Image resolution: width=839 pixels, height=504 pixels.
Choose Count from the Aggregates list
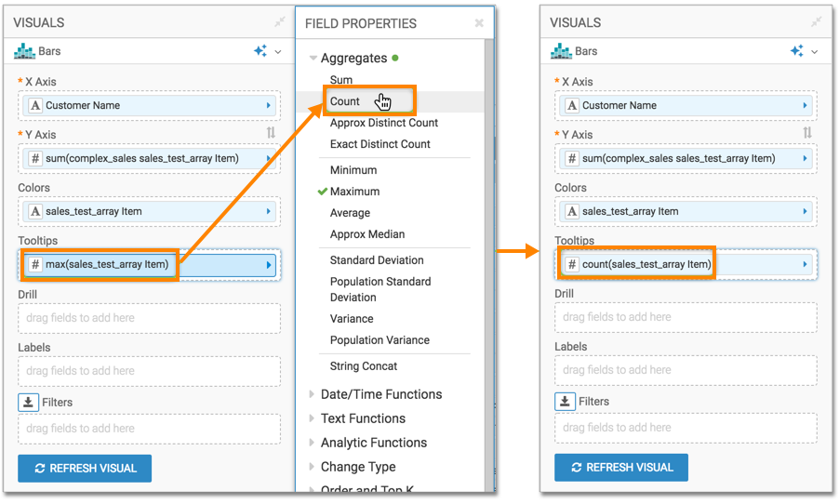tap(345, 101)
